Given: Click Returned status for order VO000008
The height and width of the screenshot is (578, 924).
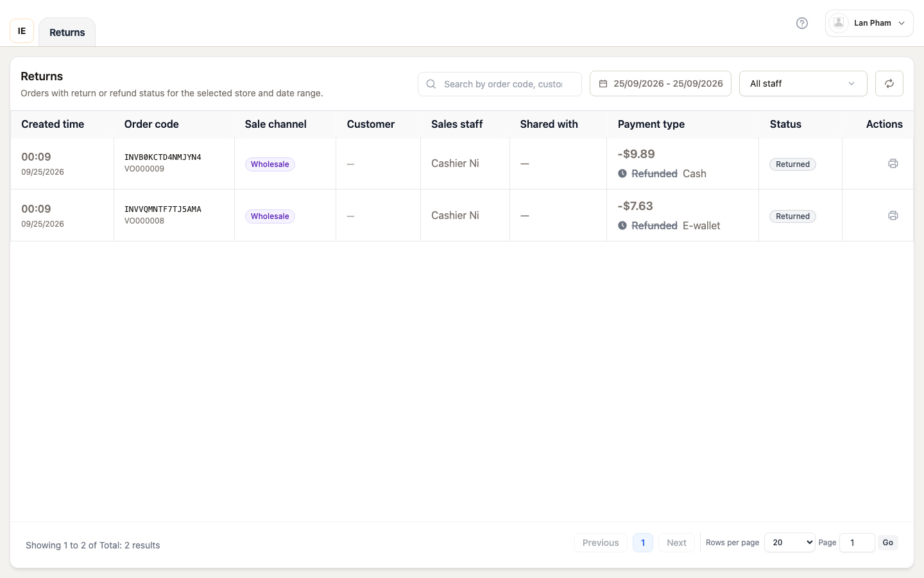Looking at the screenshot, I should pos(792,216).
